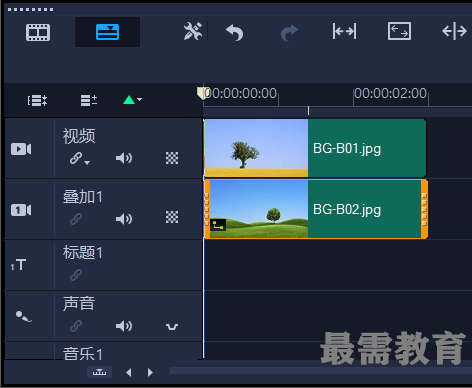
Task: Open Track Manager add/remove tracks
Action: click(x=89, y=100)
